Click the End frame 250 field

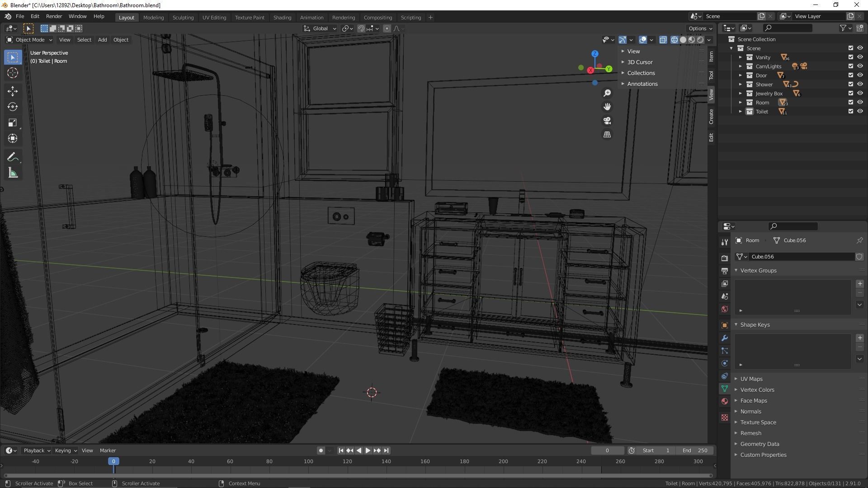(695, 450)
